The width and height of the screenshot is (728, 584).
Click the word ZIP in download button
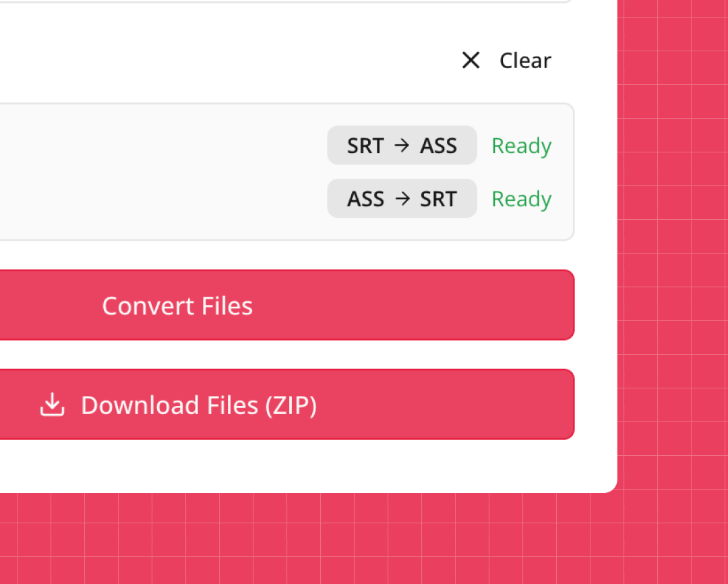click(x=290, y=405)
